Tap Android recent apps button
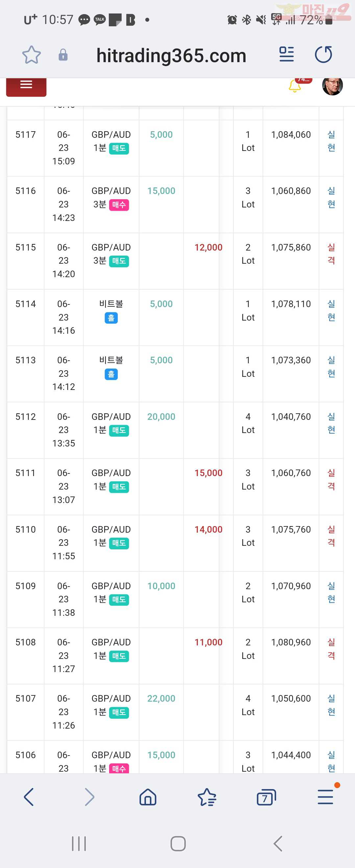Image resolution: width=355 pixels, height=868 pixels. [79, 844]
